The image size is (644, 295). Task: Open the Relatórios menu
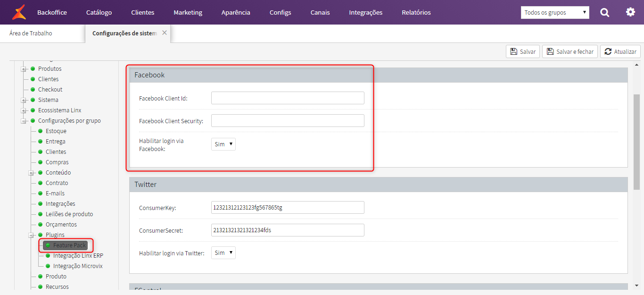pos(416,12)
